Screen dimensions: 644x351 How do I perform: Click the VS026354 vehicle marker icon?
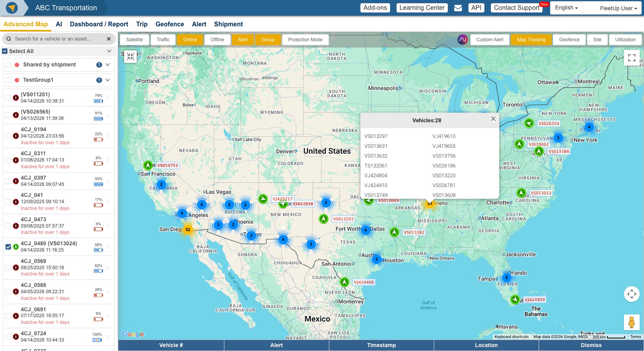tap(529, 123)
